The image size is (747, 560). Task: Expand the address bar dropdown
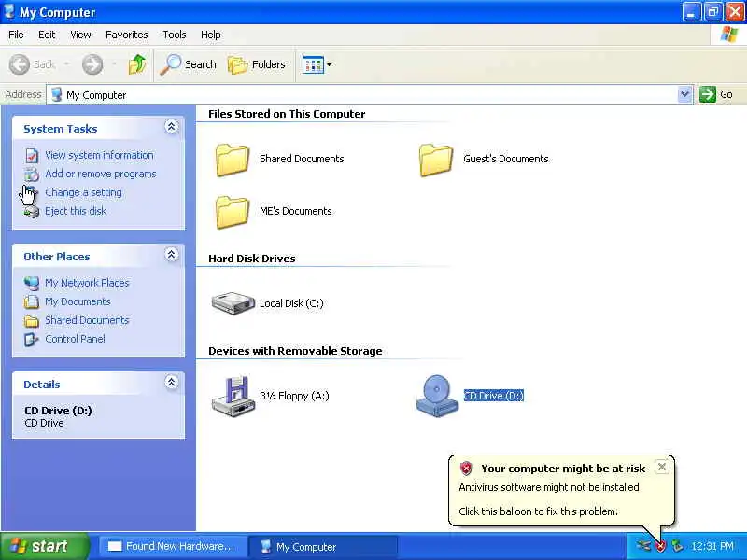[684, 94]
